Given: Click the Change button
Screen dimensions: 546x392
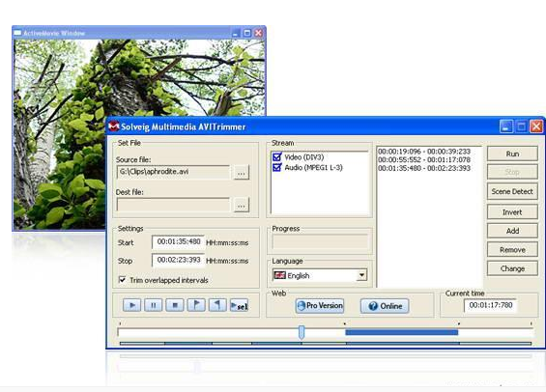Looking at the screenshot, I should (512, 268).
